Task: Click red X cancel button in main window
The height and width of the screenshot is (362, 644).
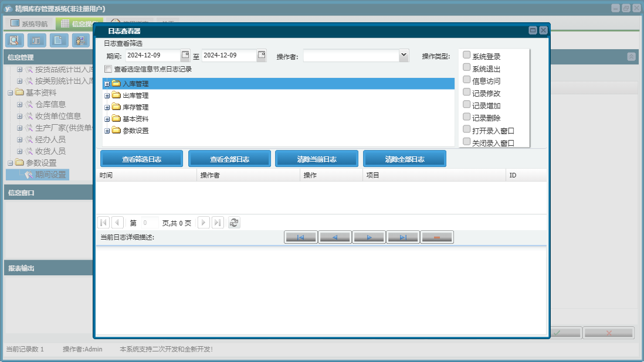Action: click(609, 333)
